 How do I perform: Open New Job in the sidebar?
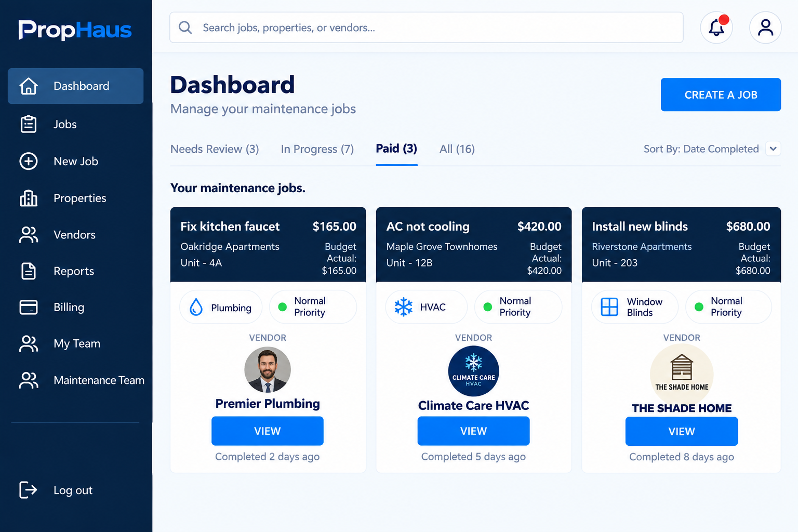76,161
